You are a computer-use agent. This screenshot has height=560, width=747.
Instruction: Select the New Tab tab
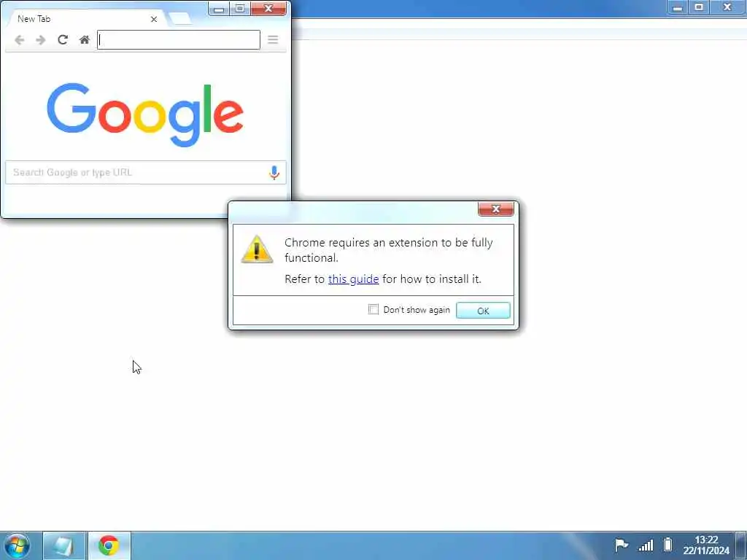tap(86, 19)
